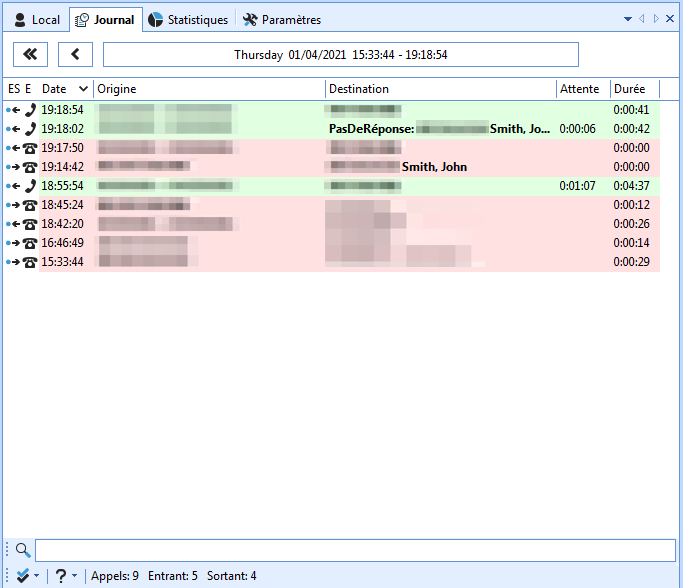Click the search text field

[x=355, y=550]
